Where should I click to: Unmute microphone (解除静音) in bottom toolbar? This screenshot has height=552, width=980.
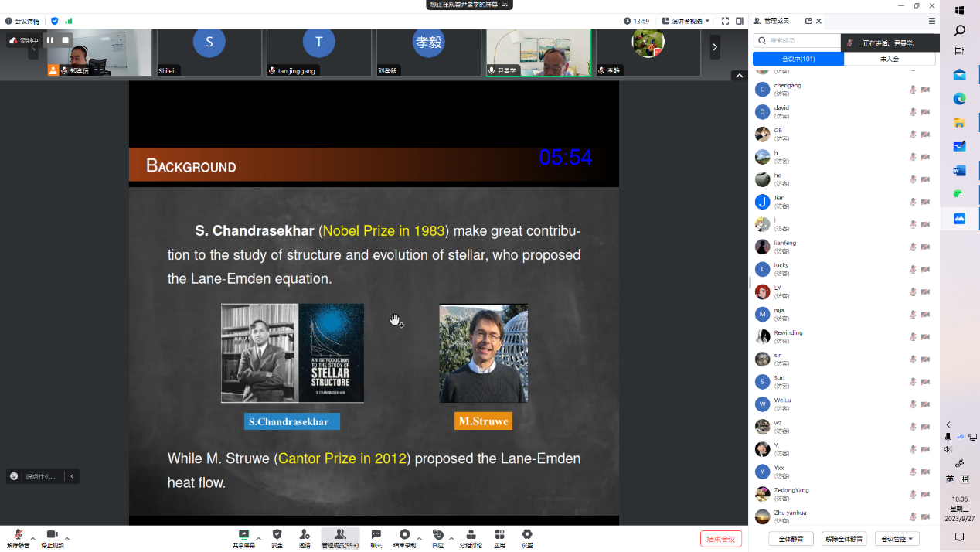(18, 537)
